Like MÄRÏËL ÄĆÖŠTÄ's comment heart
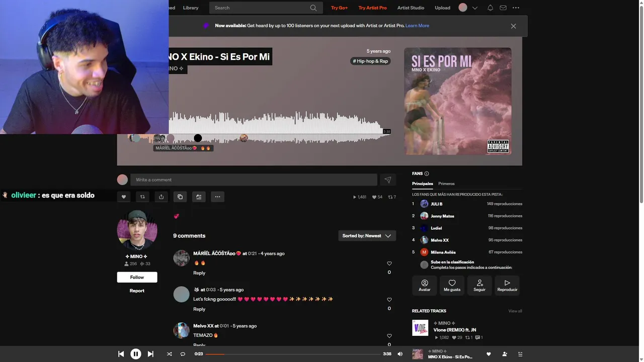The height and width of the screenshot is (362, 644). tap(389, 263)
